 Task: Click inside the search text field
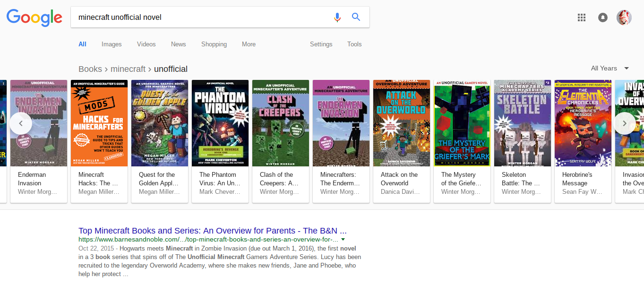pyautogui.click(x=198, y=17)
